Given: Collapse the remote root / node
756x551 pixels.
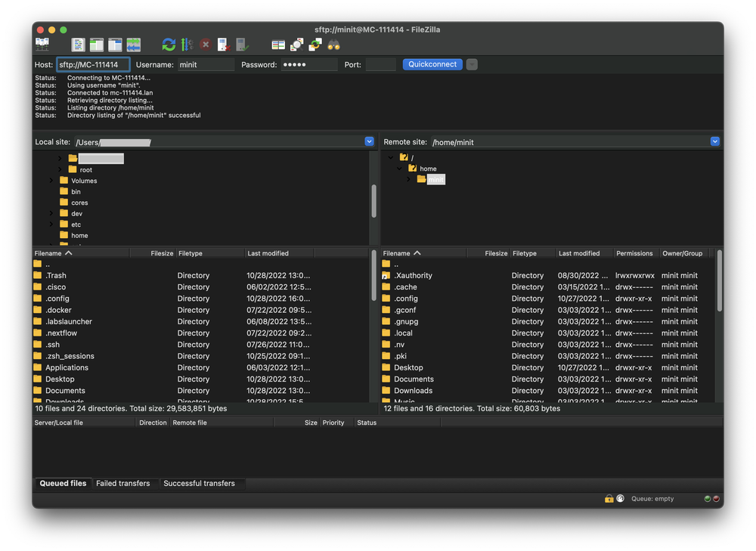Looking at the screenshot, I should pos(391,158).
